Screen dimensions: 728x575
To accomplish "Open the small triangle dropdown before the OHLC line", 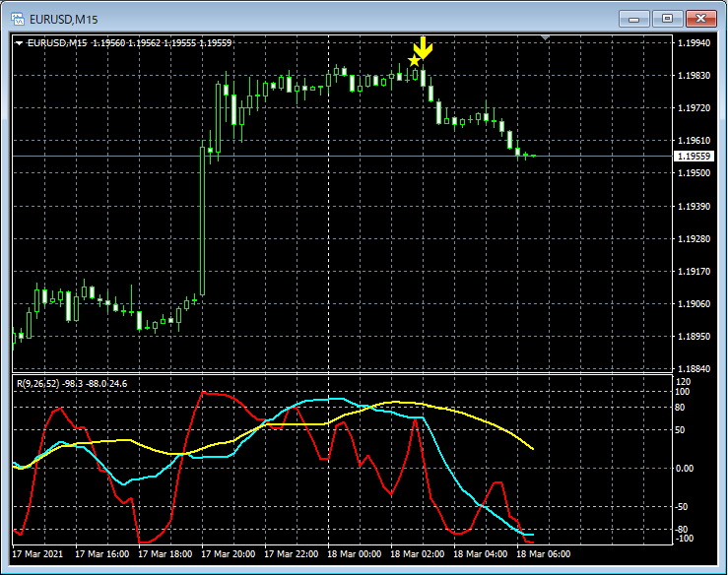I will (x=19, y=43).
